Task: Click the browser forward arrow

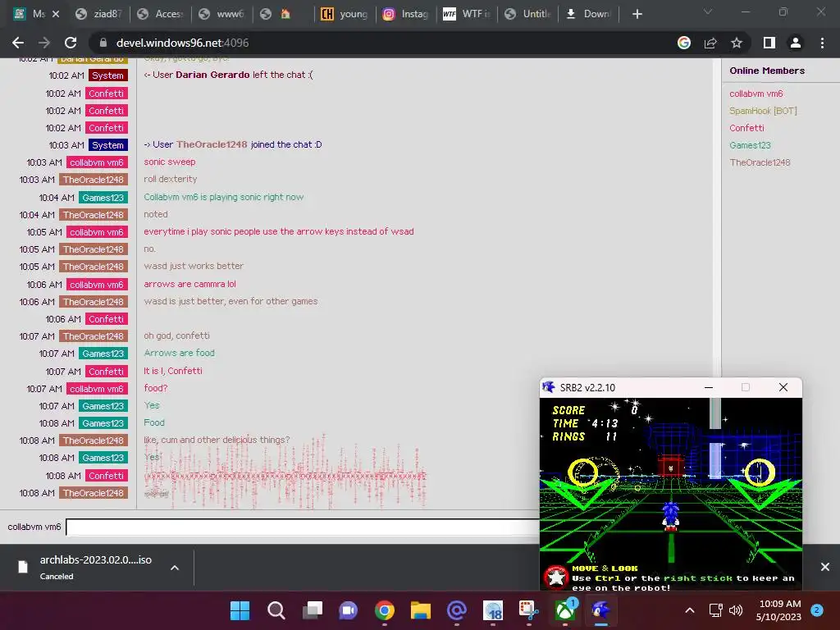Action: [44, 43]
